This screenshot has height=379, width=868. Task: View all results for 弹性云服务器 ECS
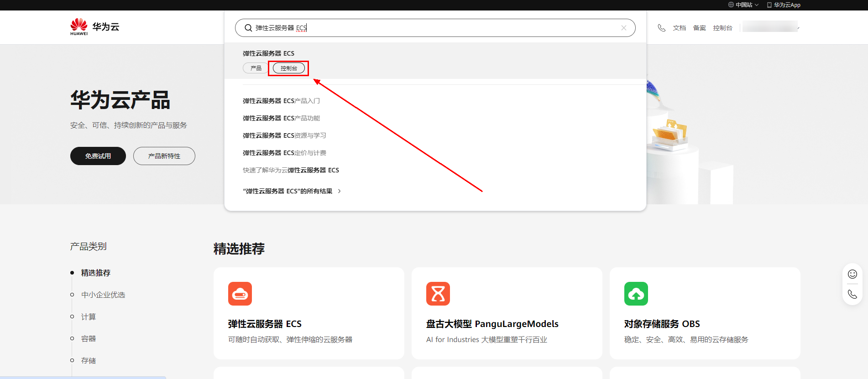tap(288, 191)
